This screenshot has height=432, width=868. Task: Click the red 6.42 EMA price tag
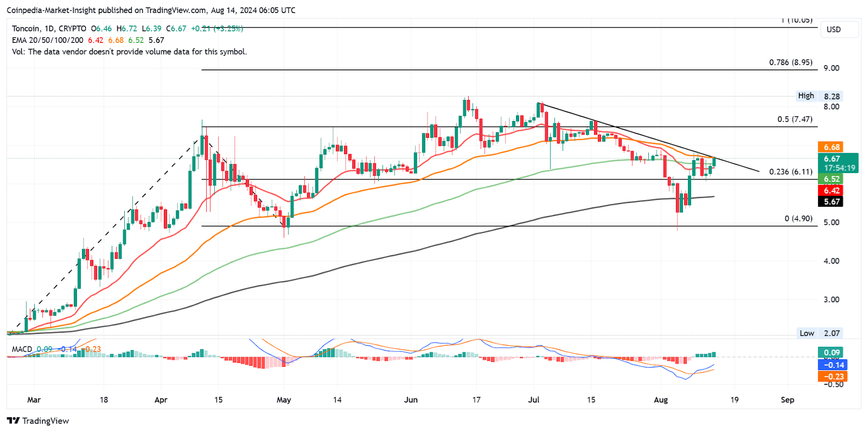point(832,190)
